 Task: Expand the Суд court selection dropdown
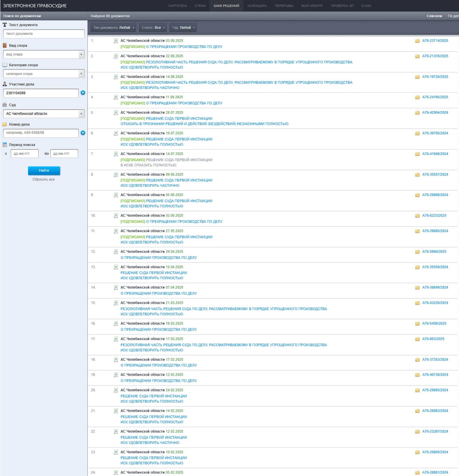81,114
